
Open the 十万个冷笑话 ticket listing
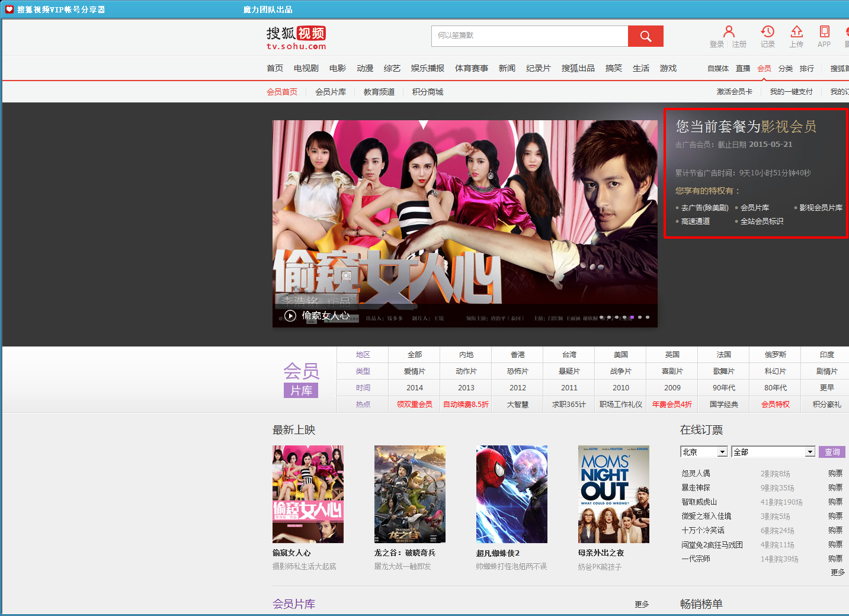[x=703, y=531]
